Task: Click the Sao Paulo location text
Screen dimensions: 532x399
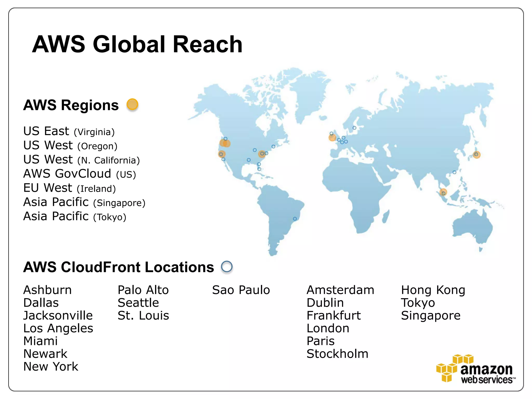Action: click(241, 290)
